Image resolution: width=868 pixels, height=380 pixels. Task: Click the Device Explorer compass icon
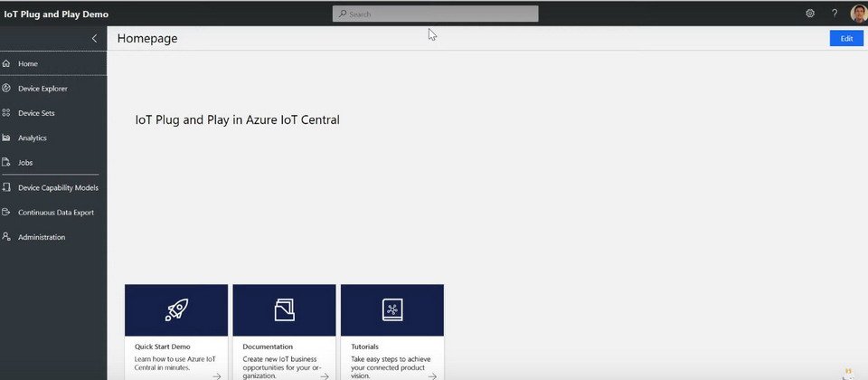[x=6, y=88]
